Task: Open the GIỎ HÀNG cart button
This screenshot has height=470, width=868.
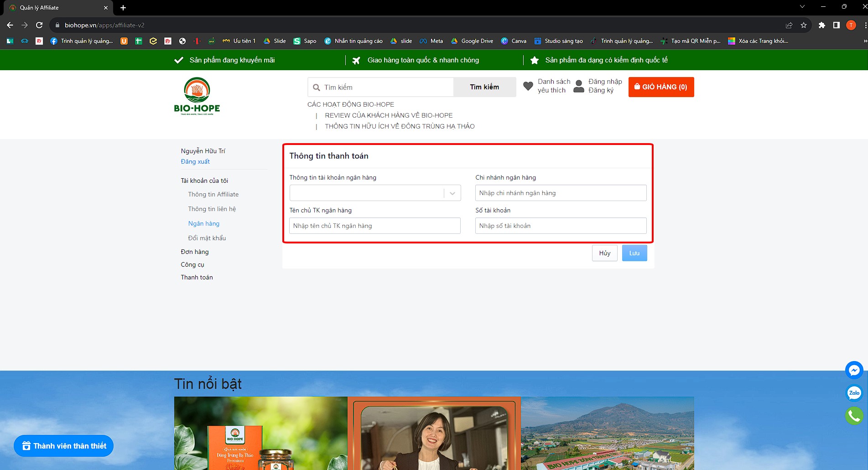Action: tap(661, 87)
